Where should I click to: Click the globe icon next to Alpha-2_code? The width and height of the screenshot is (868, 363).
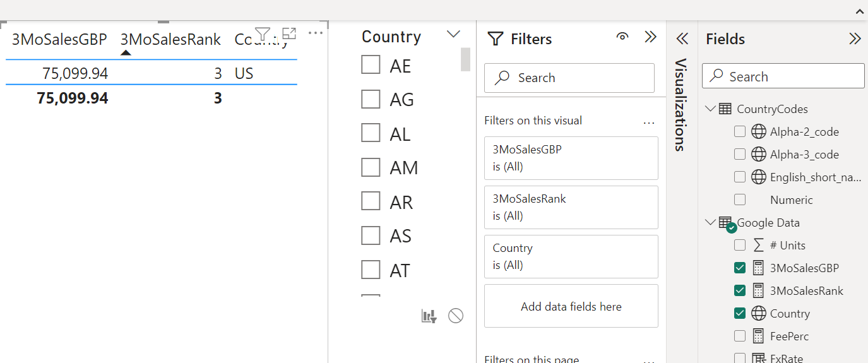coord(758,131)
